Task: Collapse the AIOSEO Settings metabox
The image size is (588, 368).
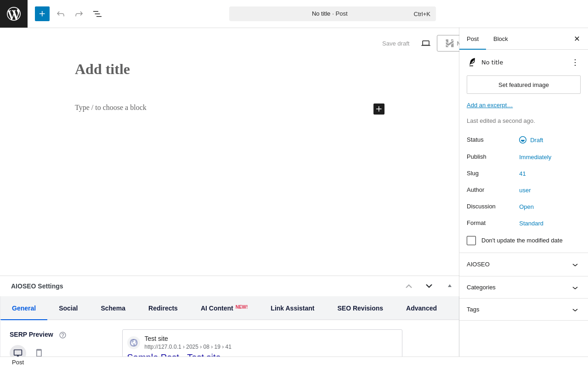Action: pos(450,286)
